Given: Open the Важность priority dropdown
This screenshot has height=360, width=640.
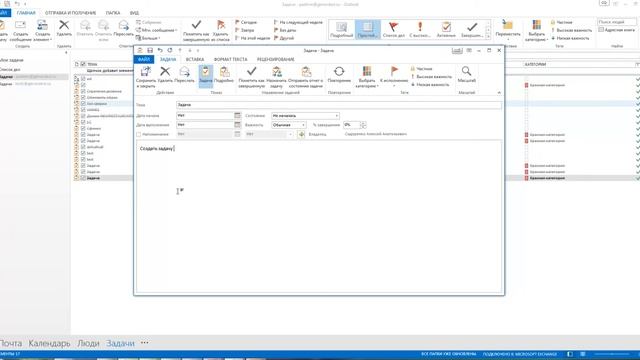Looking at the screenshot, I should [x=303, y=124].
